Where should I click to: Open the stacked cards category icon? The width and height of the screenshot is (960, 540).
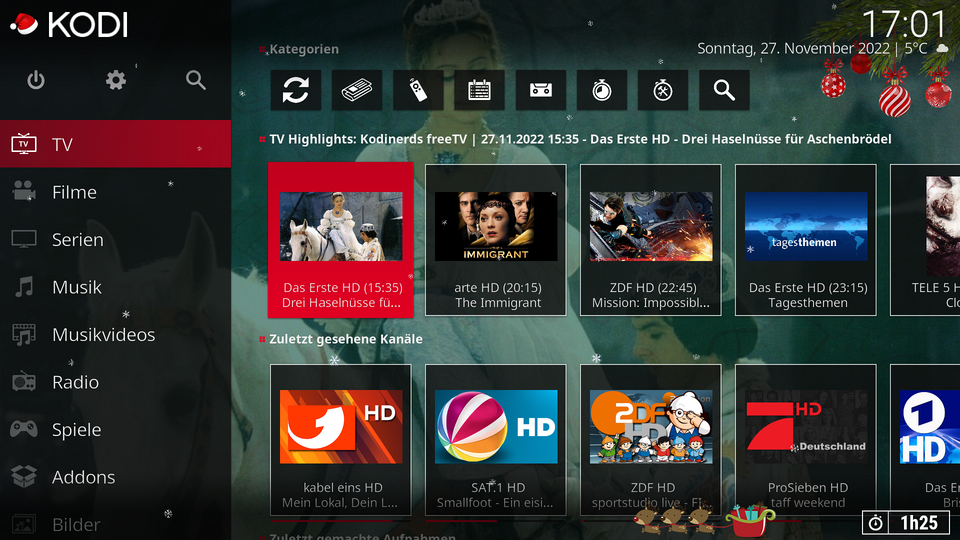[357, 90]
